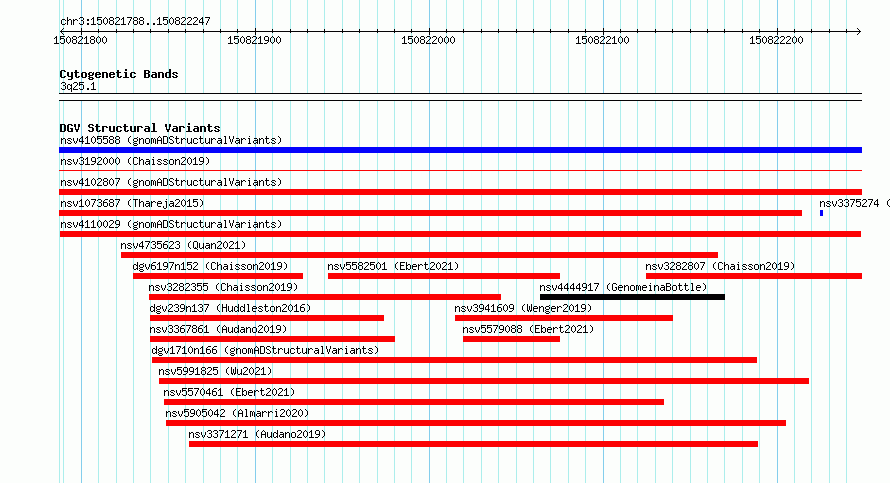Click the 150821800 ruler position
The image size is (890, 483).
point(80,40)
